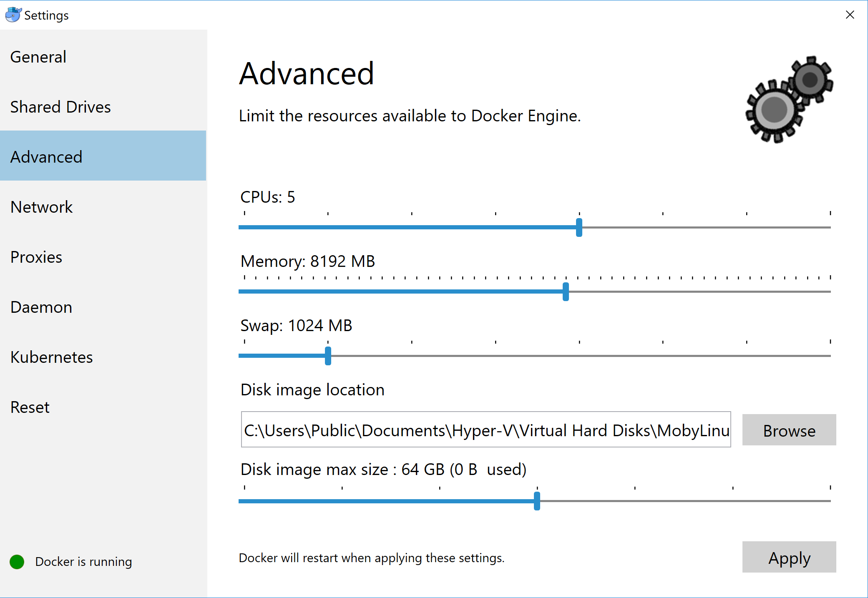Open the General settings tab
Image resolution: width=868 pixels, height=598 pixels.
click(x=38, y=57)
